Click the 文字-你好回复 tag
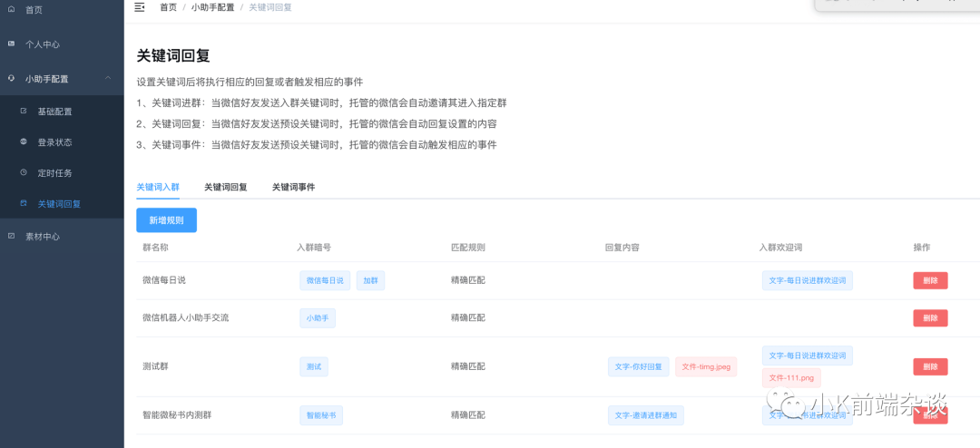980x448 pixels. pos(639,366)
